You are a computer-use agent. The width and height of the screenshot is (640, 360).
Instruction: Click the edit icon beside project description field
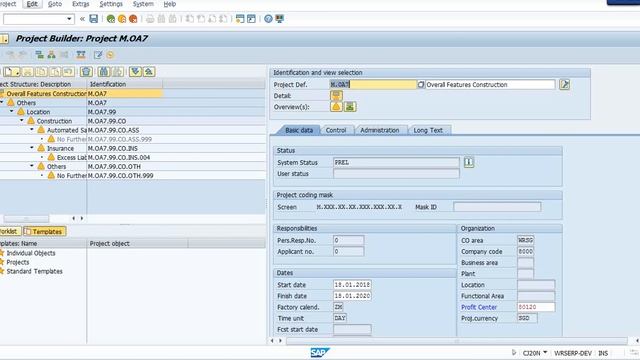pos(564,84)
